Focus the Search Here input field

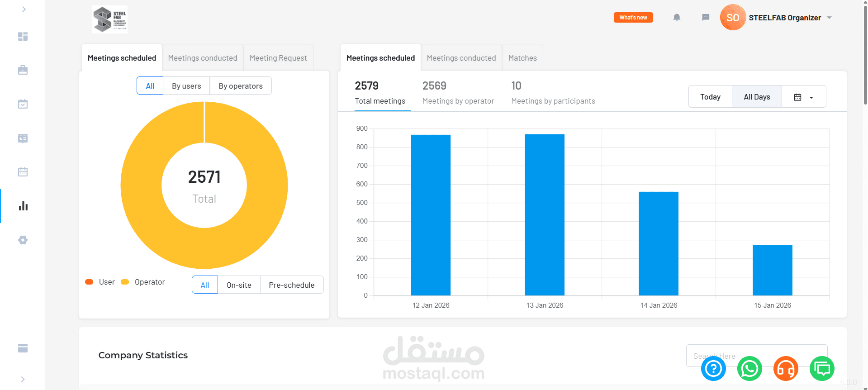[x=757, y=356]
